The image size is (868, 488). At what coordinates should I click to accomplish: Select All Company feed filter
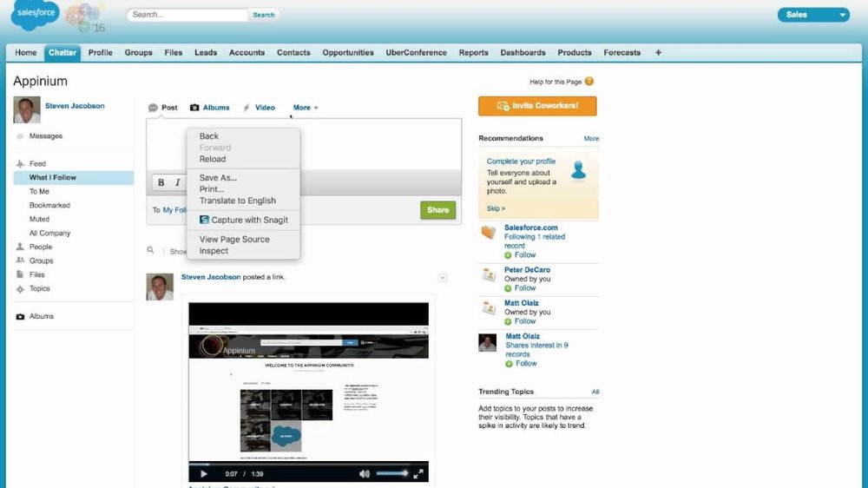point(49,234)
